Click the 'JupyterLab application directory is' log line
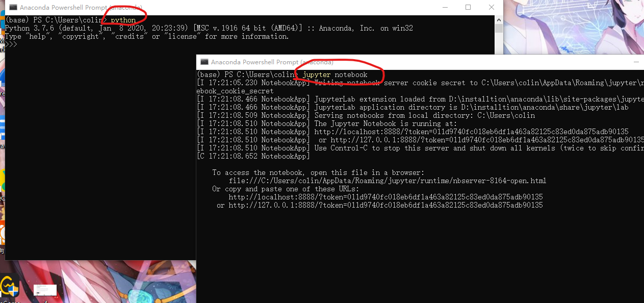 click(413, 107)
